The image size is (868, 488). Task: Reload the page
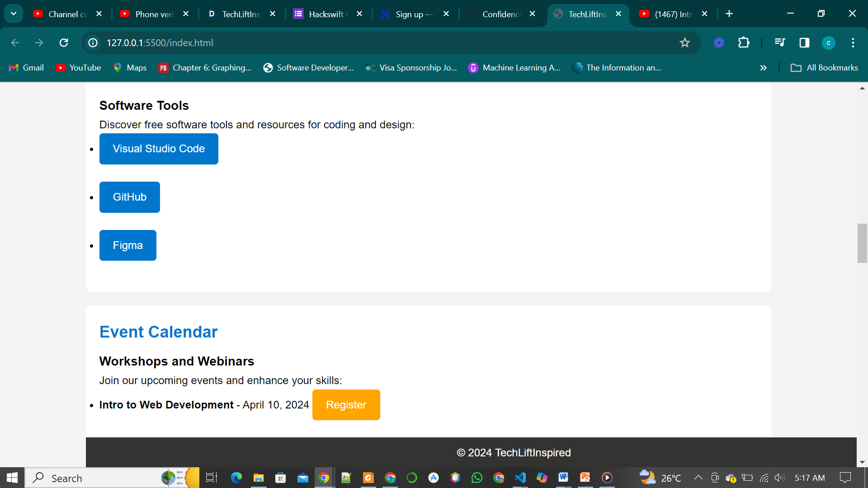pos(64,42)
